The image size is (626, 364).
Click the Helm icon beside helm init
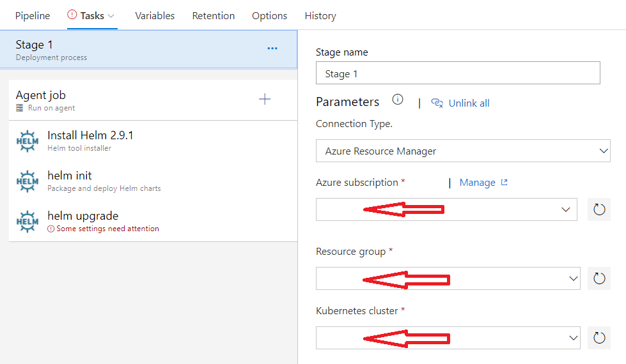pyautogui.click(x=27, y=181)
